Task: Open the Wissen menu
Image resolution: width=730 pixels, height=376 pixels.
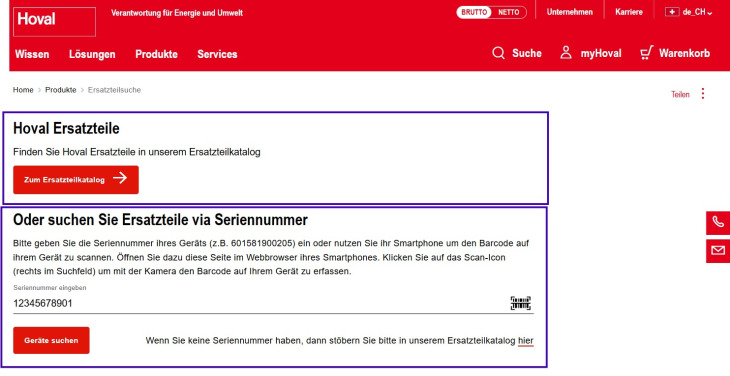Action: tap(32, 54)
